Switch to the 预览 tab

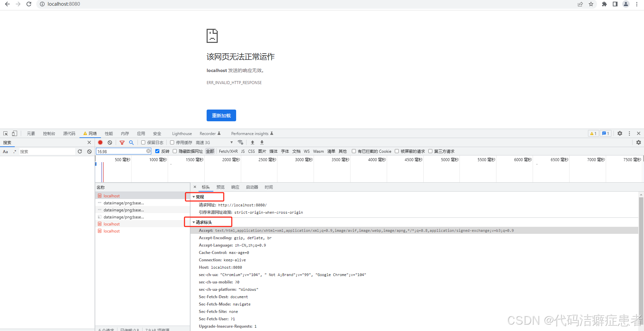(220, 187)
